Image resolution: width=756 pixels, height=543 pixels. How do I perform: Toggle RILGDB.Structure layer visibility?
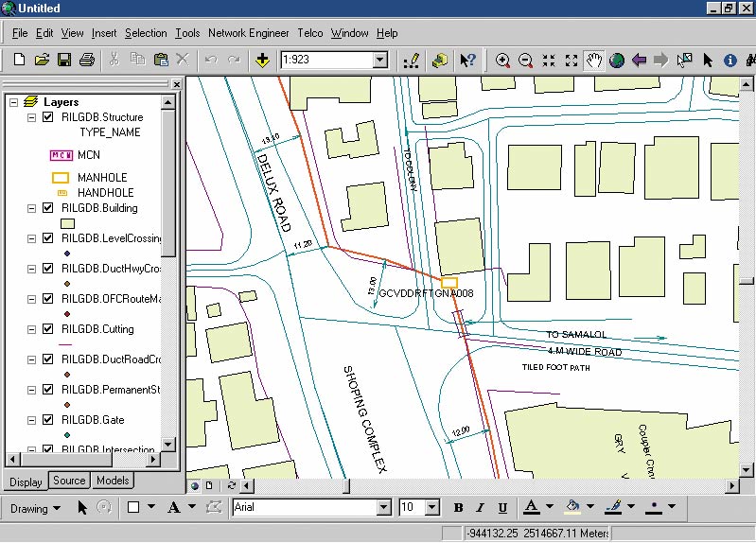pyautogui.click(x=48, y=117)
